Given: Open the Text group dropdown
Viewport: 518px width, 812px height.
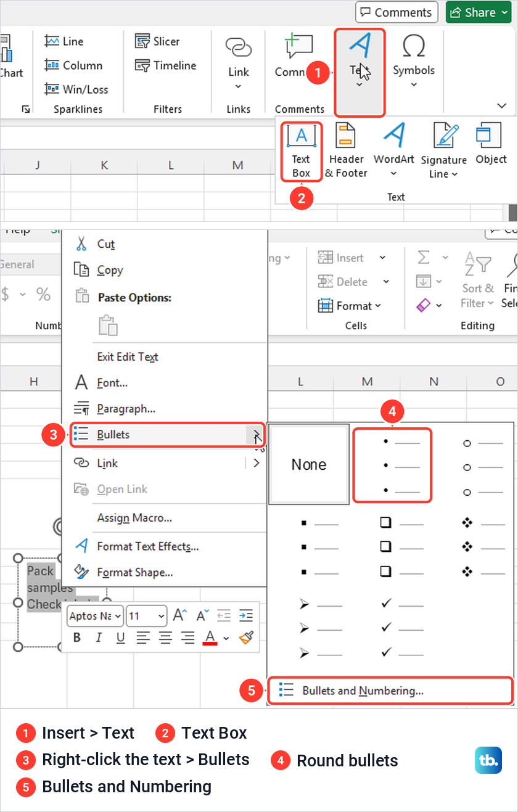Looking at the screenshot, I should click(x=360, y=72).
